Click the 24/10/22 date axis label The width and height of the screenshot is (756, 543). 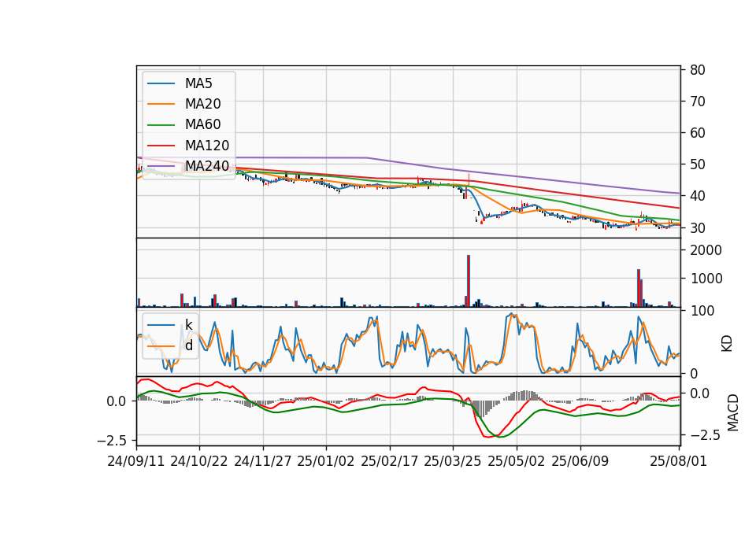tap(199, 462)
